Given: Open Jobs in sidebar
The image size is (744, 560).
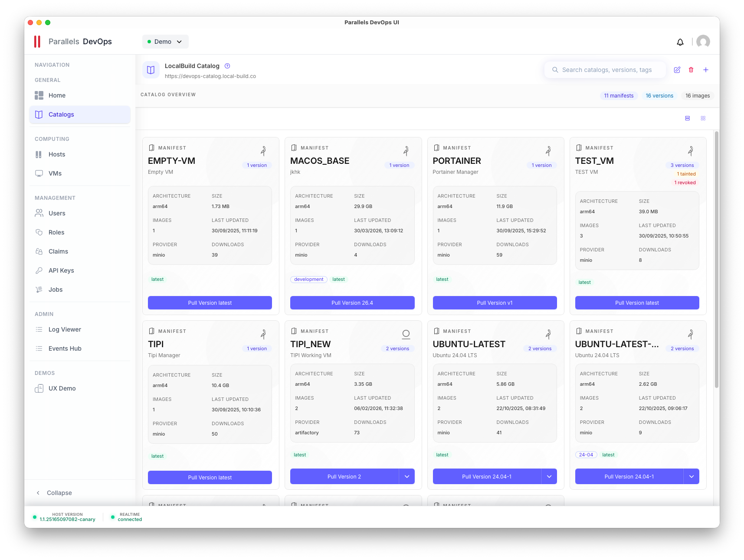Looking at the screenshot, I should coord(80,290).
